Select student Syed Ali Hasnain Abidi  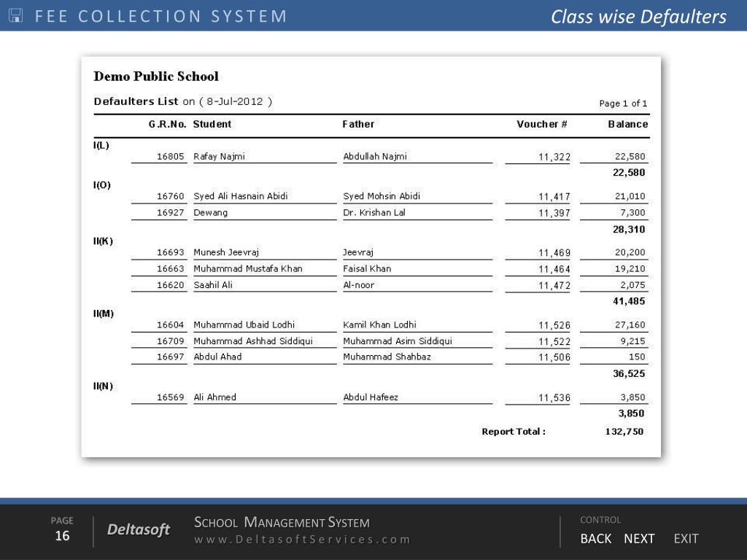click(240, 196)
